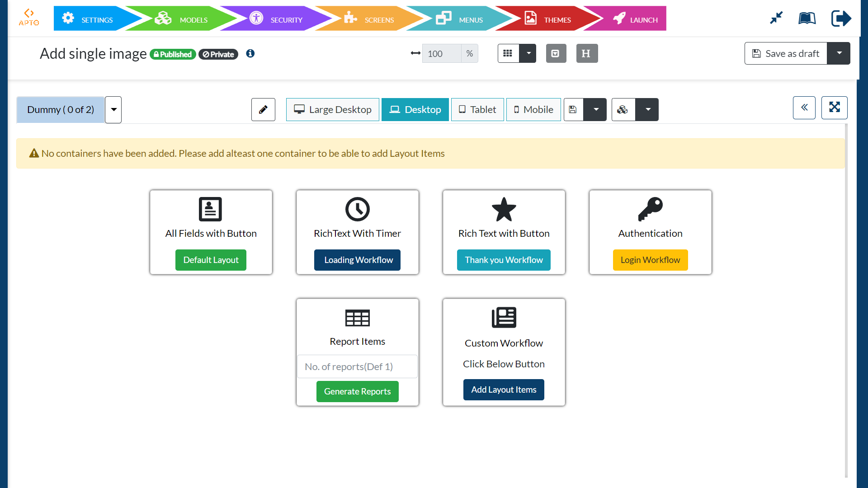Switch to Tablet preview mode
The width and height of the screenshot is (868, 488).
coord(477,109)
